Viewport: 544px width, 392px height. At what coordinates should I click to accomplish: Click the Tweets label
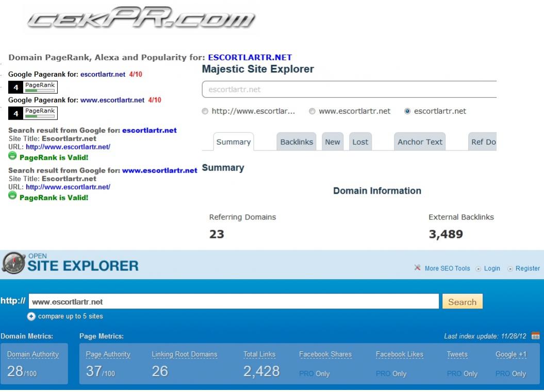tap(457, 354)
